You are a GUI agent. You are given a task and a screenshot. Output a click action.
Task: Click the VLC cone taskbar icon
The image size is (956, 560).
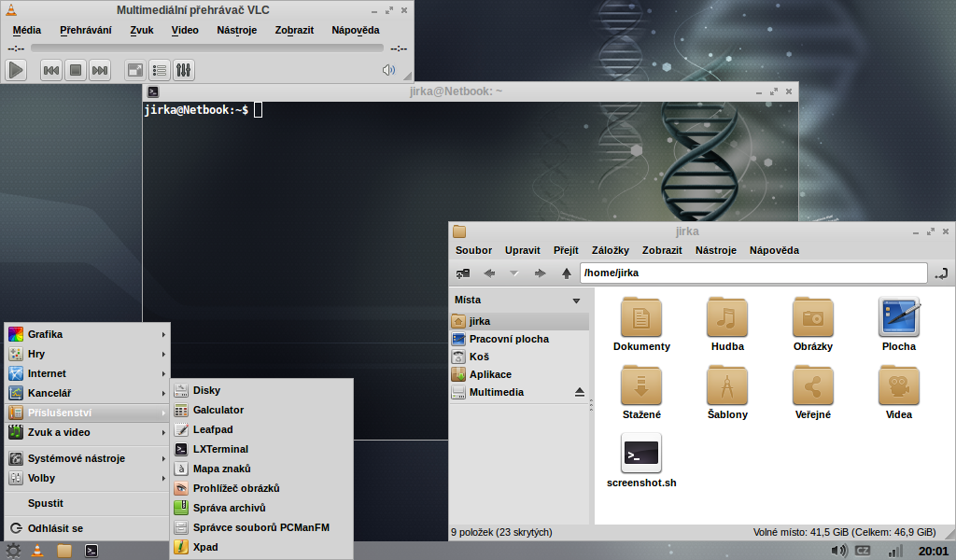click(x=37, y=551)
